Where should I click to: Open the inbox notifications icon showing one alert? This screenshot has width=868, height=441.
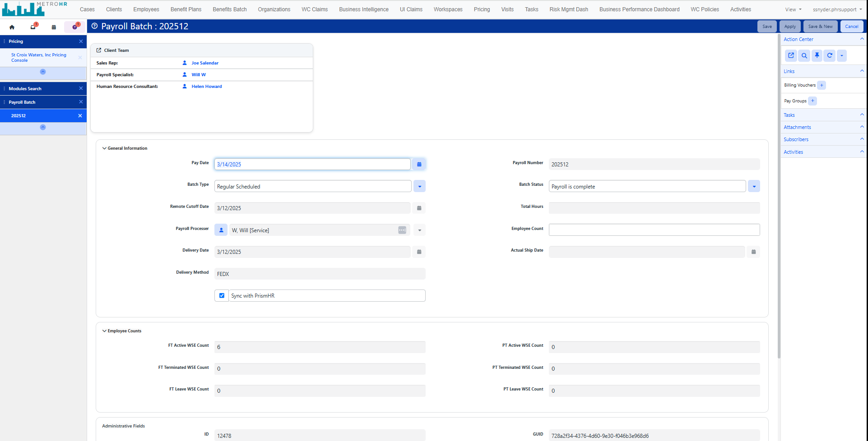(x=32, y=27)
